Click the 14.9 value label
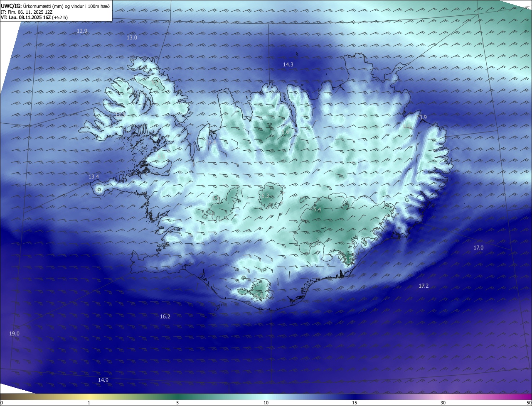The image size is (532, 406). tap(103, 380)
